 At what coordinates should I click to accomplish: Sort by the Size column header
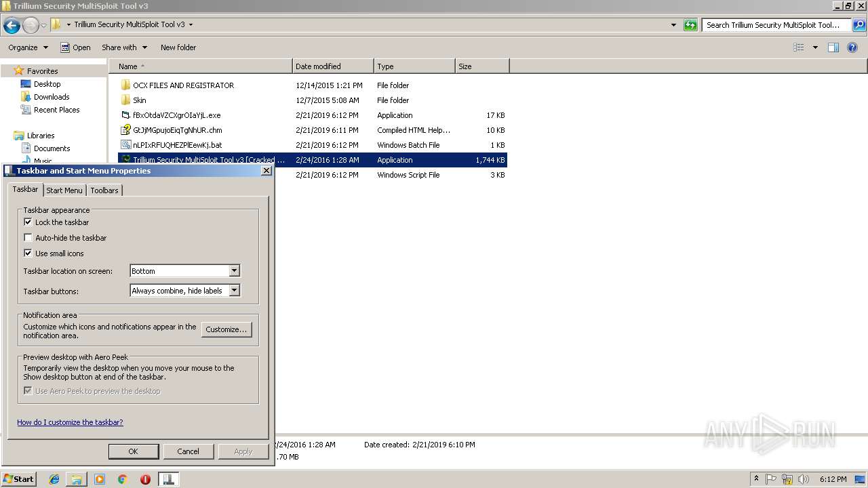482,66
